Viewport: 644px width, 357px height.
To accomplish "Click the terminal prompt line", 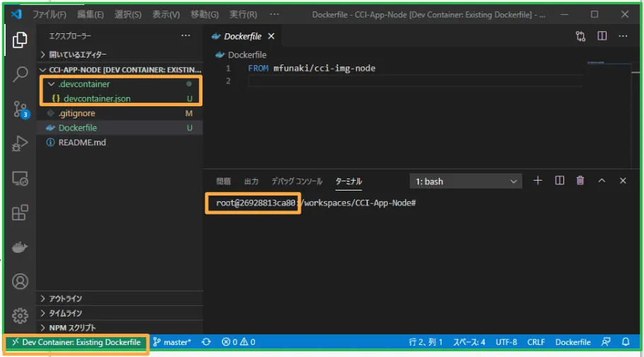I will [316, 203].
